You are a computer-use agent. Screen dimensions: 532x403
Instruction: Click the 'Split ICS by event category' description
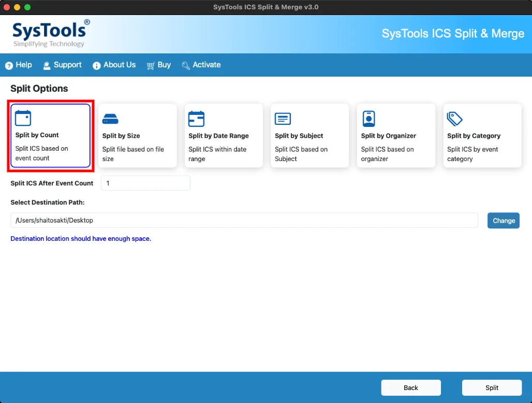point(472,154)
